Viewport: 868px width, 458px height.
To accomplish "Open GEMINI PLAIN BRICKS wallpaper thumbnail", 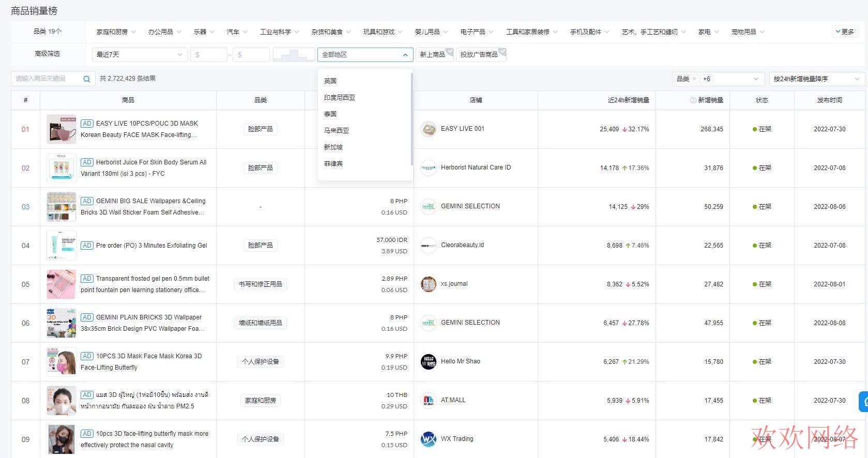I will coord(62,323).
